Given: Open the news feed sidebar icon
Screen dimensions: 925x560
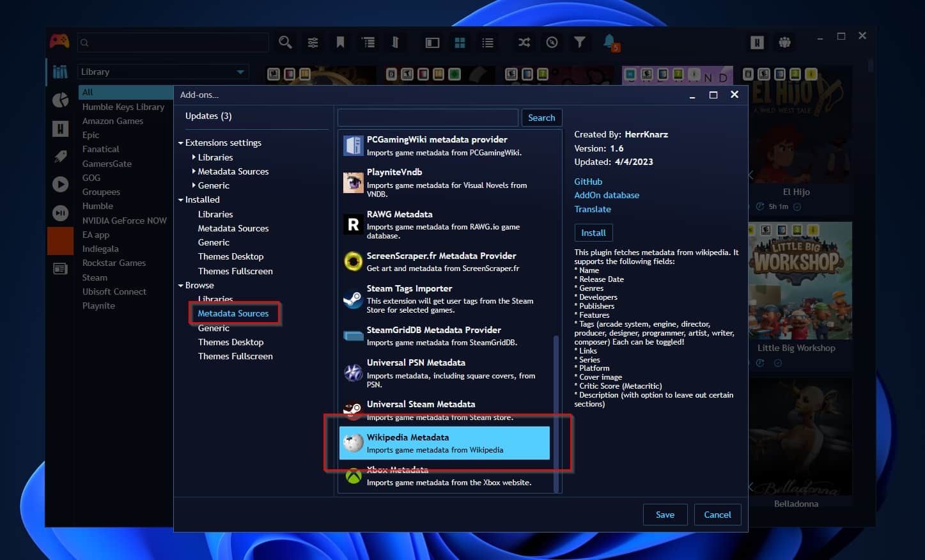Looking at the screenshot, I should (60, 268).
